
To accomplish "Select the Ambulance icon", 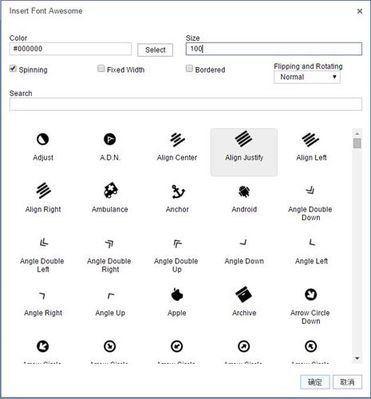I will [110, 191].
